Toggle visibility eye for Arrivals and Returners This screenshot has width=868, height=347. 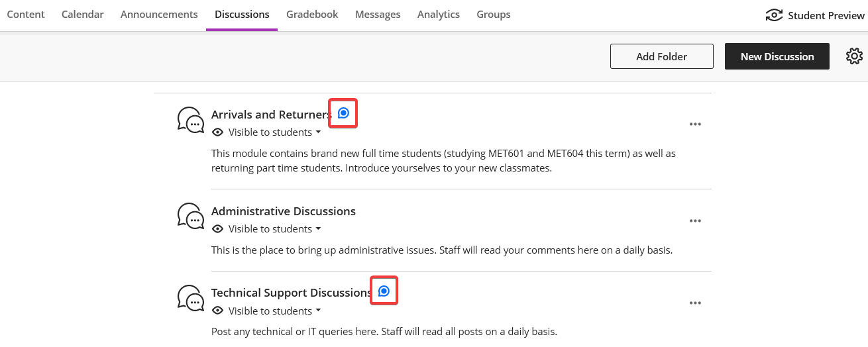(217, 132)
